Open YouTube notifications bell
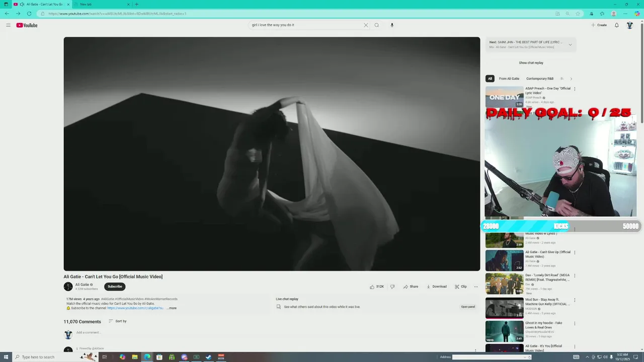644x362 pixels. click(617, 25)
